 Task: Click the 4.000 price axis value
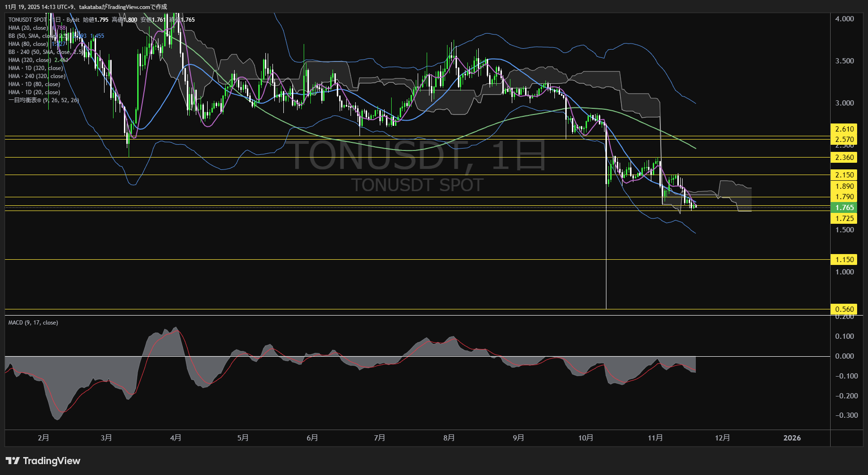tap(844, 19)
